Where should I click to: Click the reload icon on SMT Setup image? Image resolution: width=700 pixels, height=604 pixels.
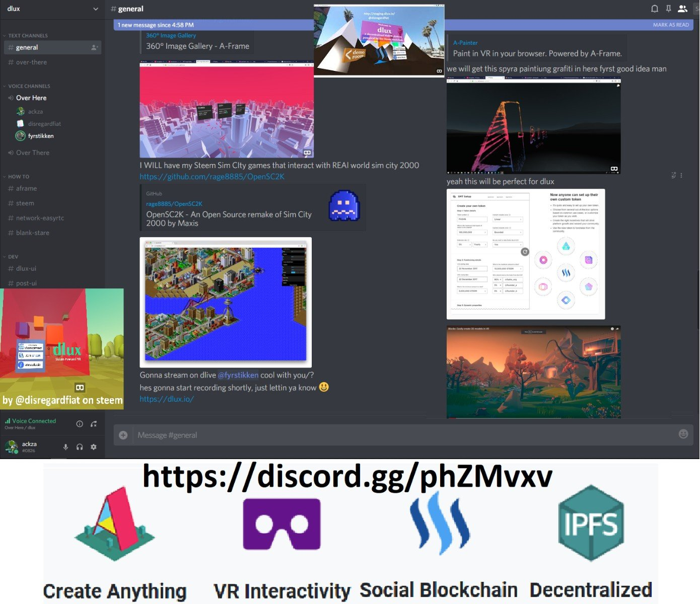[x=525, y=252]
